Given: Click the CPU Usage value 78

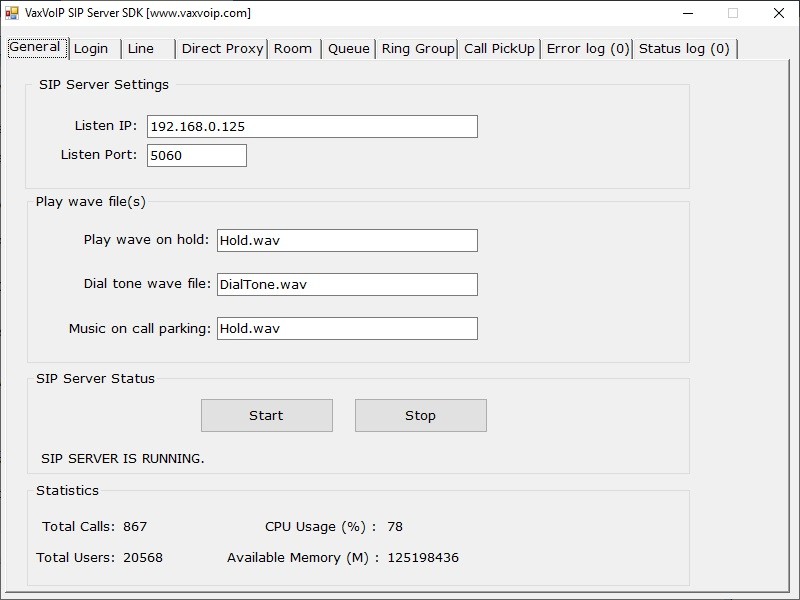Looking at the screenshot, I should coord(395,527).
